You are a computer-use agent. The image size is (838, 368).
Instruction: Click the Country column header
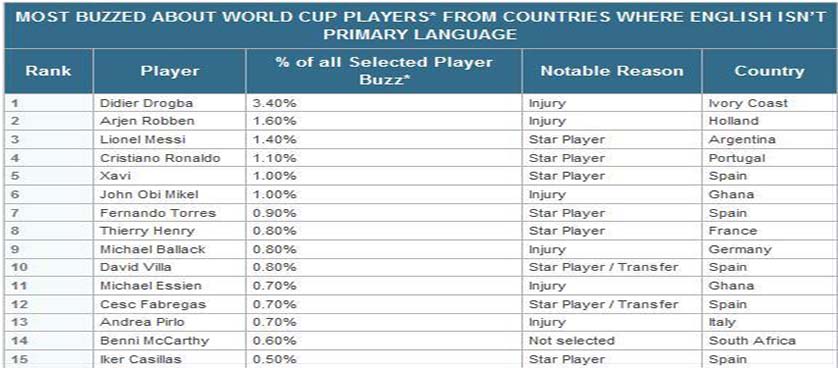(769, 71)
